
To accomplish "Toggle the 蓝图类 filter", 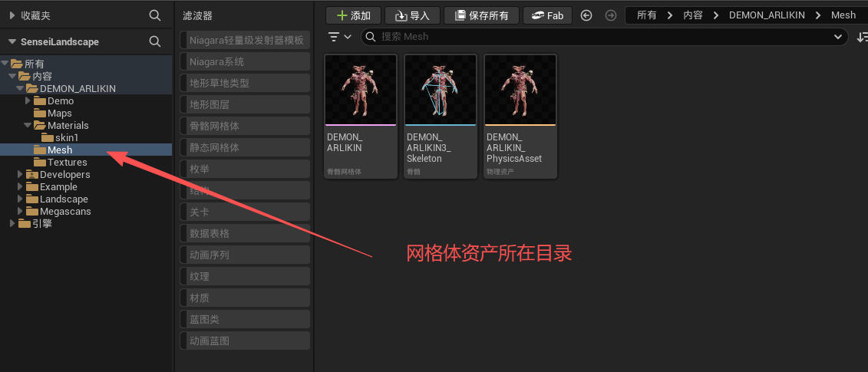I will [246, 319].
